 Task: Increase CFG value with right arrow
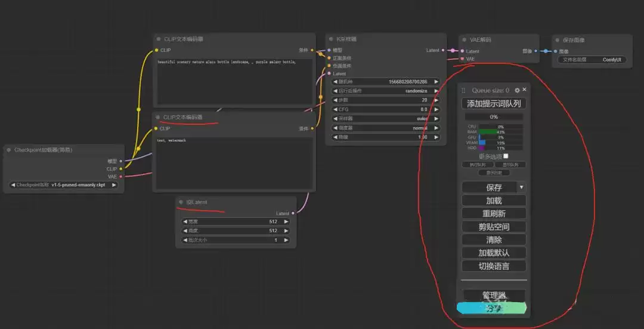[x=436, y=109]
